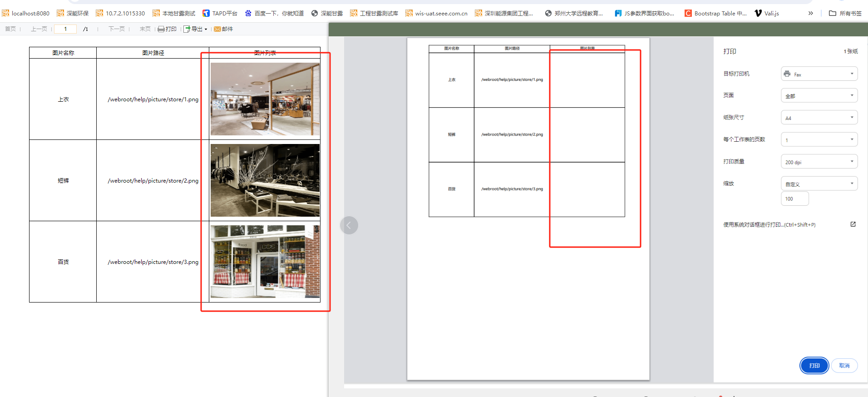Click the /webroot/help/picture/store/2.png cell
Screen dimensions: 868x397
(153, 181)
